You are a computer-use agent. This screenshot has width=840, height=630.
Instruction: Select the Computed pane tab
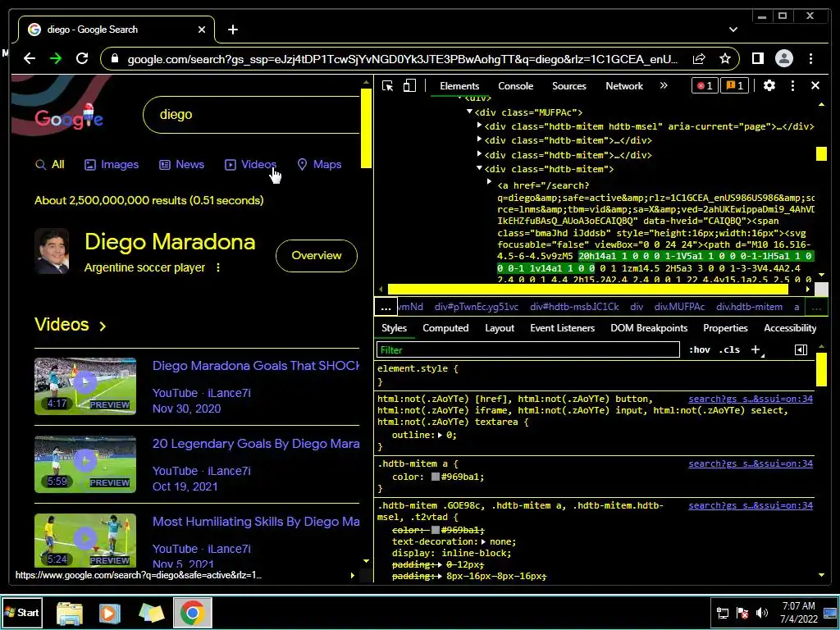pyautogui.click(x=445, y=328)
